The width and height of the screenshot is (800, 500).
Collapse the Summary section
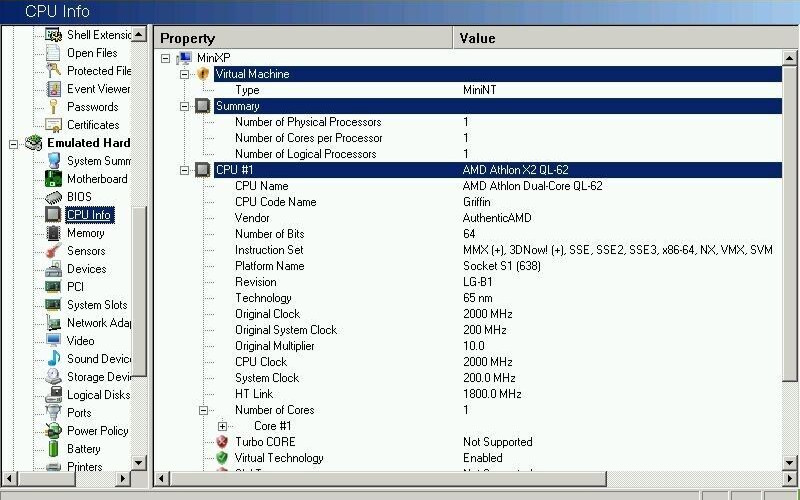pos(184,106)
